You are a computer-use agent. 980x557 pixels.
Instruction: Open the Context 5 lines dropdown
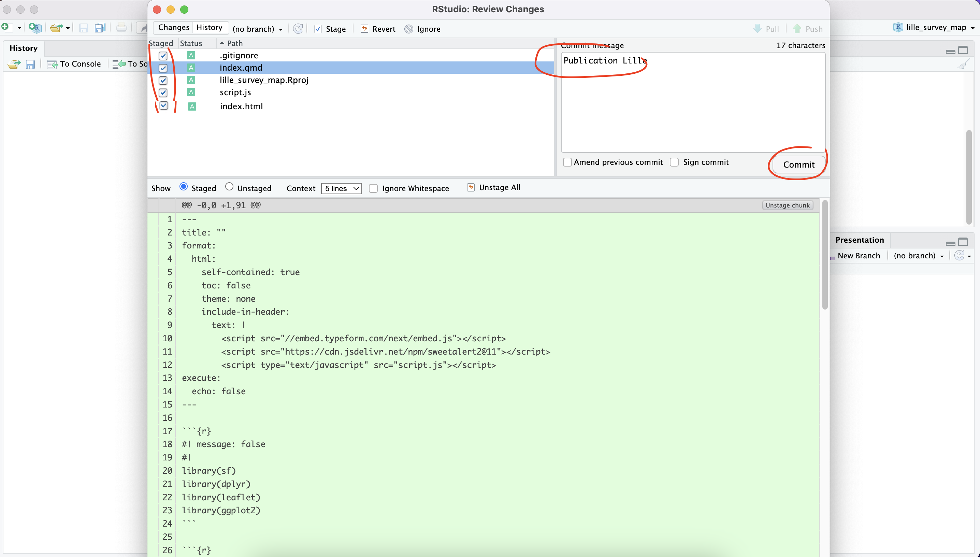tap(342, 188)
